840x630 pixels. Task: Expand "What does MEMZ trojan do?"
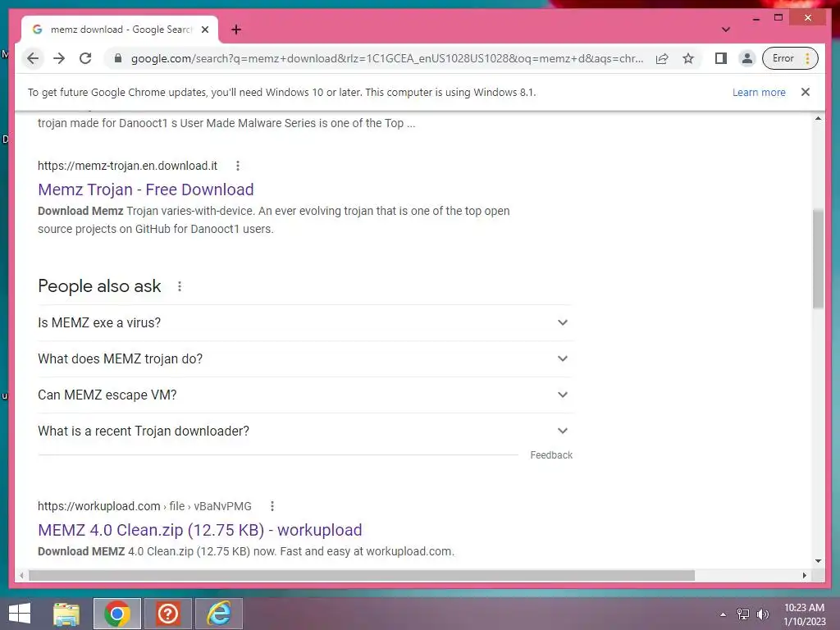coord(305,358)
